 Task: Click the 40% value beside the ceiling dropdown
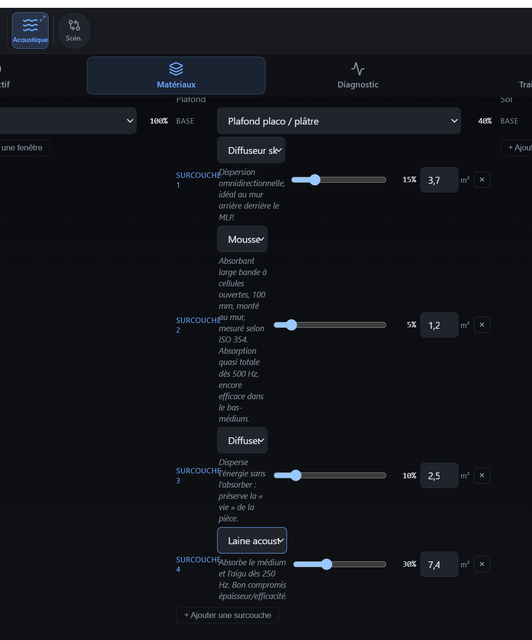[x=485, y=121]
